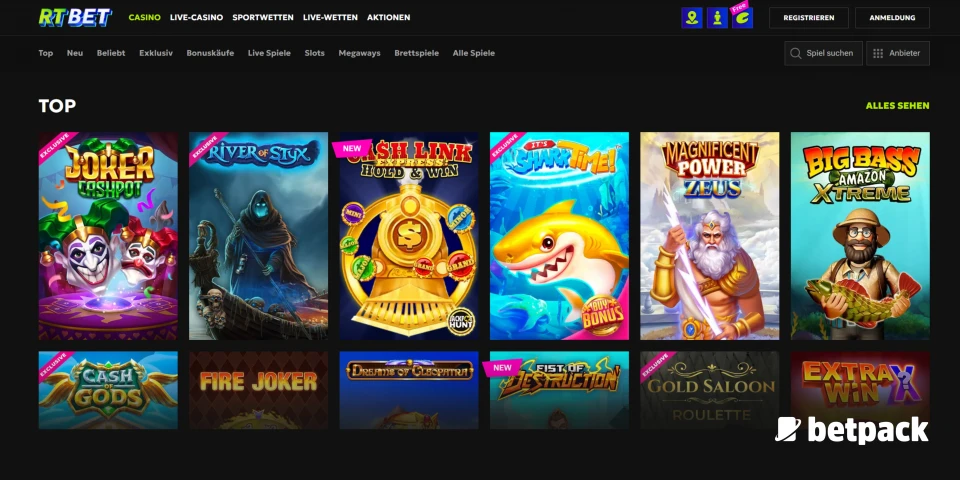
Task: Select the Bonuskäufe category tab
Action: pos(210,53)
